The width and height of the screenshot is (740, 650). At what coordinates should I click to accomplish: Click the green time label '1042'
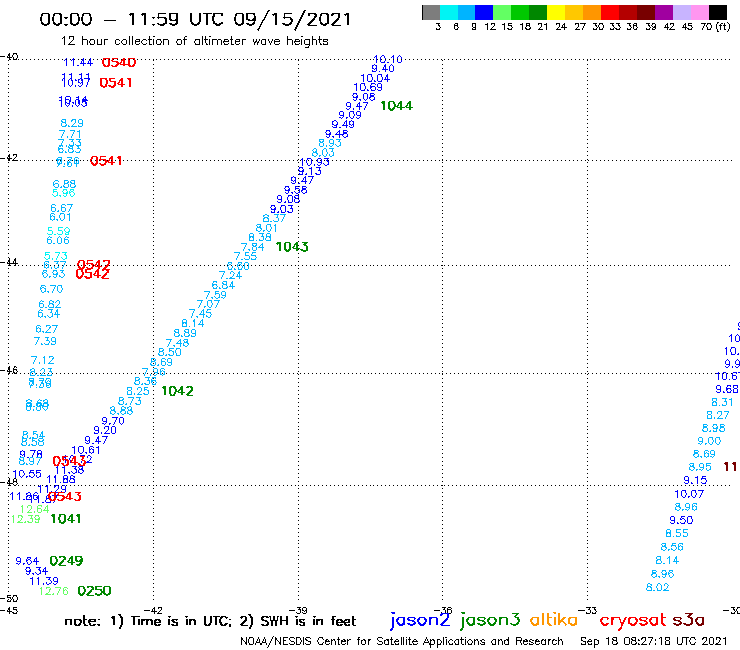pos(177,391)
